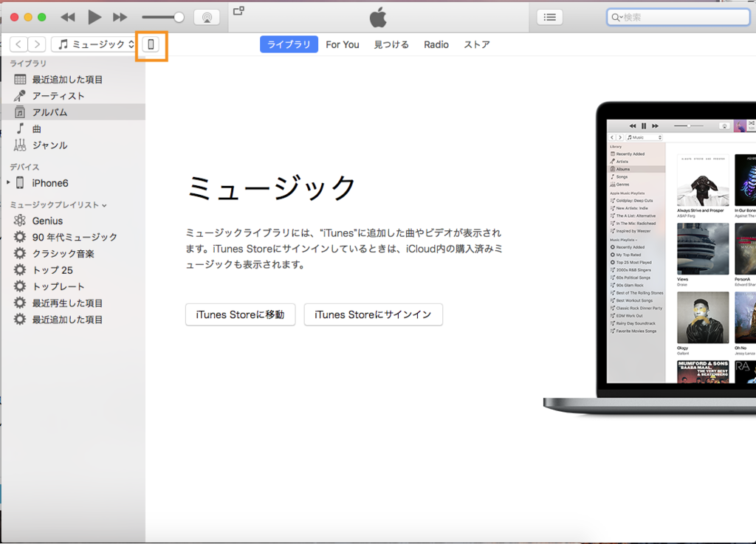Select the ライブラリ tab
756x544 pixels.
pos(289,44)
